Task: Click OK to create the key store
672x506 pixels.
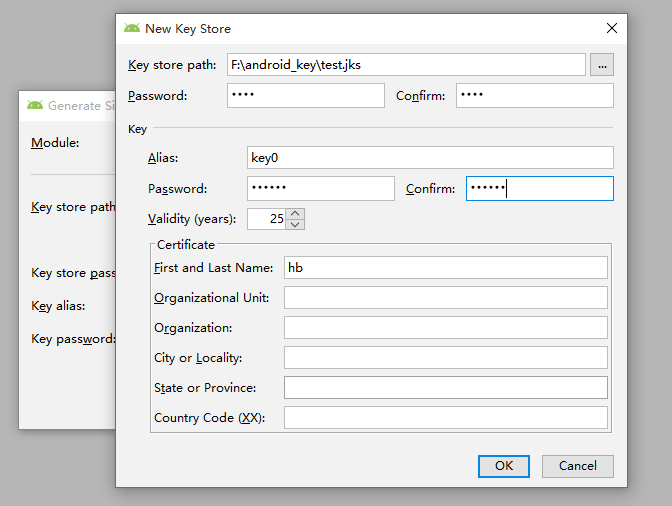Action: point(504,466)
